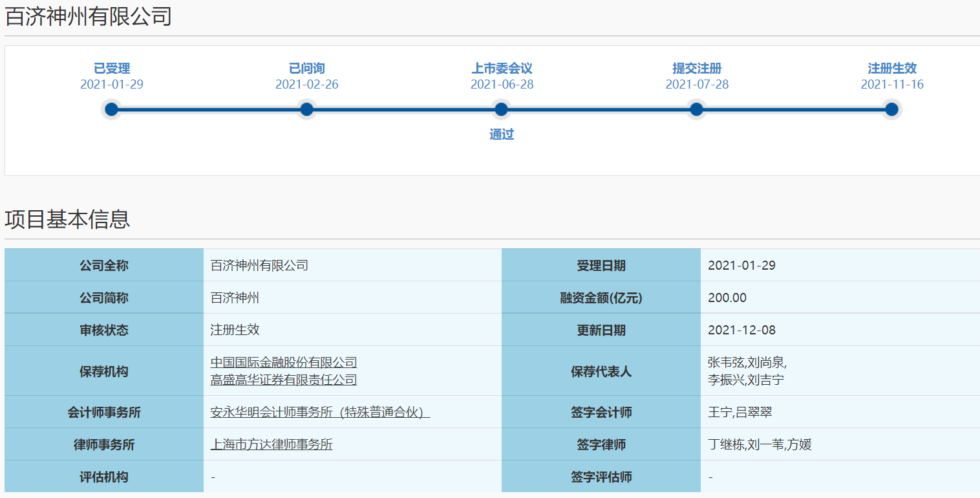Open 中国国际金融股份有限公司 sponsor link
The image size is (980, 498).
coord(284,362)
